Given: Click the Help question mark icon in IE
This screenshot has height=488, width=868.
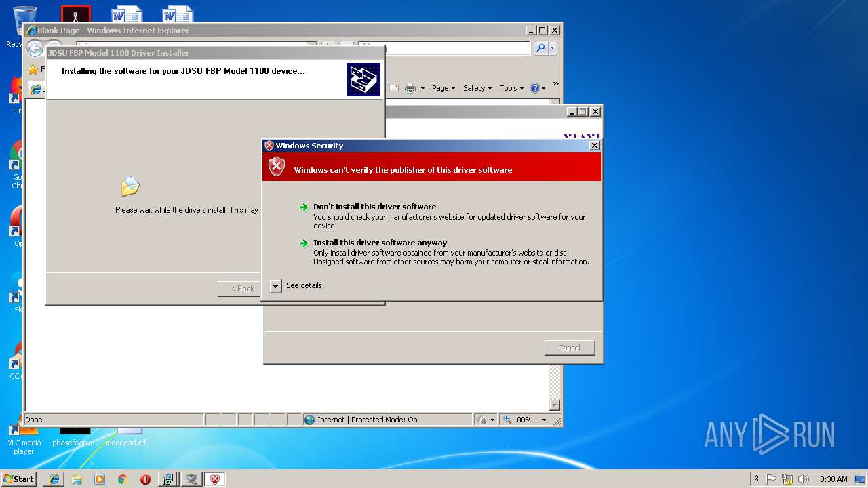Looking at the screenshot, I should [534, 88].
